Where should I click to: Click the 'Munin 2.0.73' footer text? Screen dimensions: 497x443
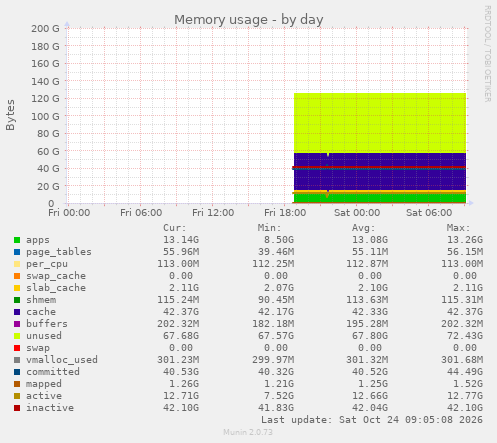tap(248, 432)
